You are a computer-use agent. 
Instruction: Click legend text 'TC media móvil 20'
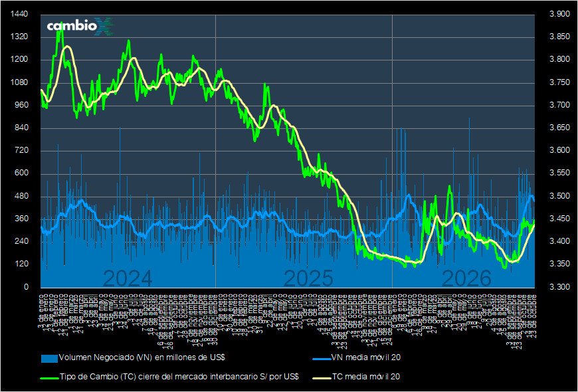pyautogui.click(x=366, y=377)
